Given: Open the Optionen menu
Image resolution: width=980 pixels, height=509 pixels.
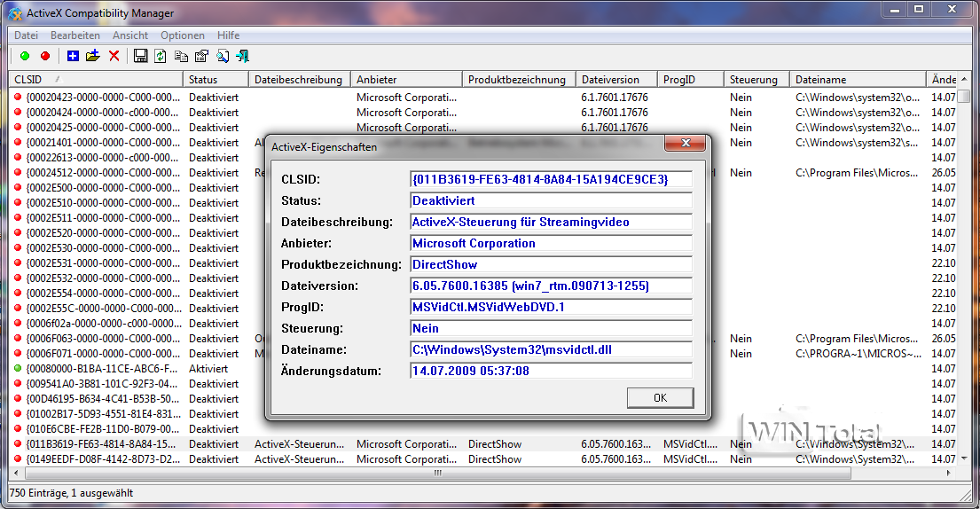Looking at the screenshot, I should [183, 35].
